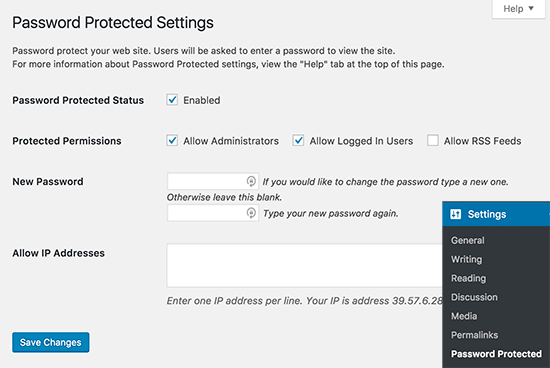Click the key icon in the confirm password field

point(251,213)
